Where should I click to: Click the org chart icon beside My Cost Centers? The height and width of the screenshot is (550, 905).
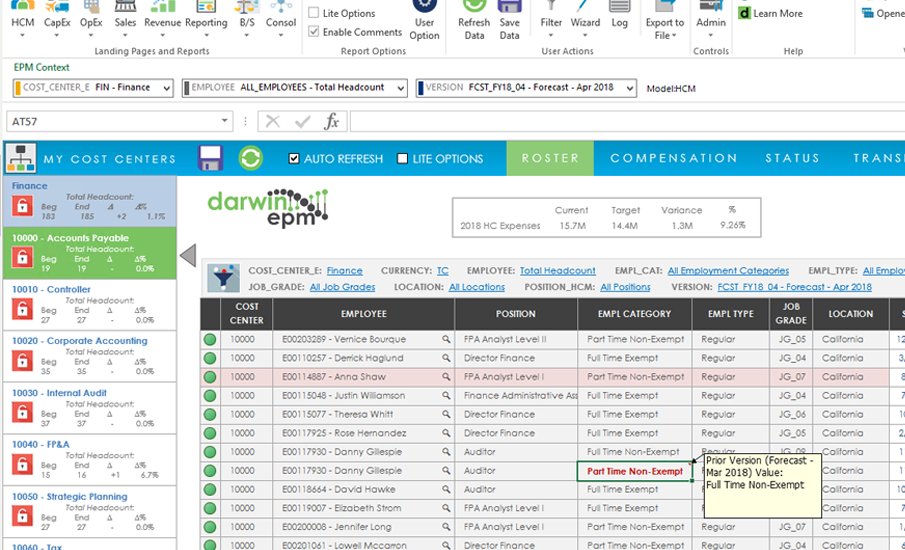21,158
